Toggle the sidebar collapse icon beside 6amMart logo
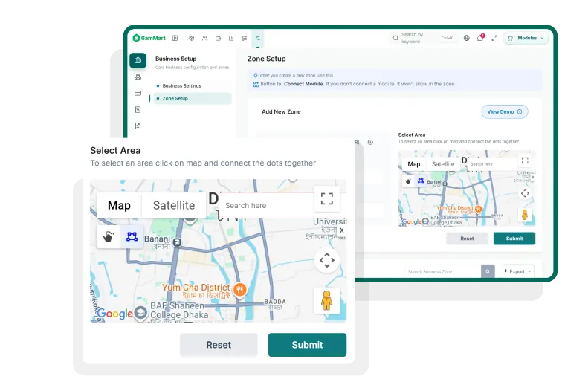This screenshot has width=588, height=379. [175, 38]
